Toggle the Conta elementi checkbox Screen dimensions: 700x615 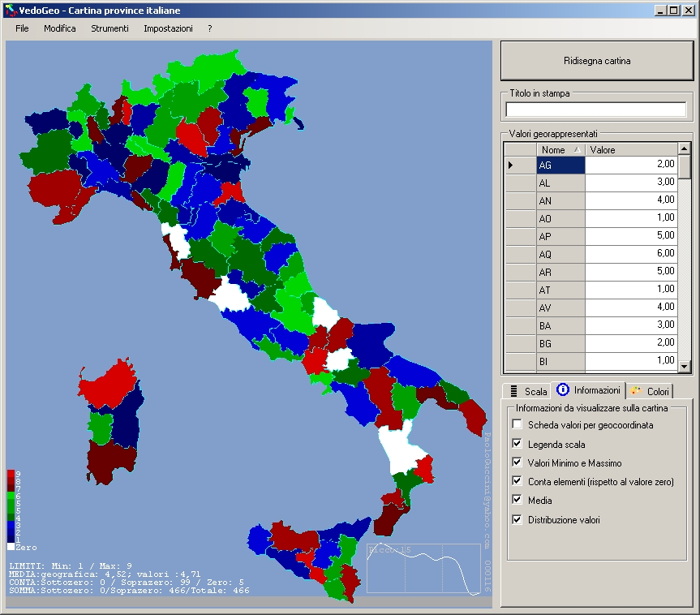517,481
